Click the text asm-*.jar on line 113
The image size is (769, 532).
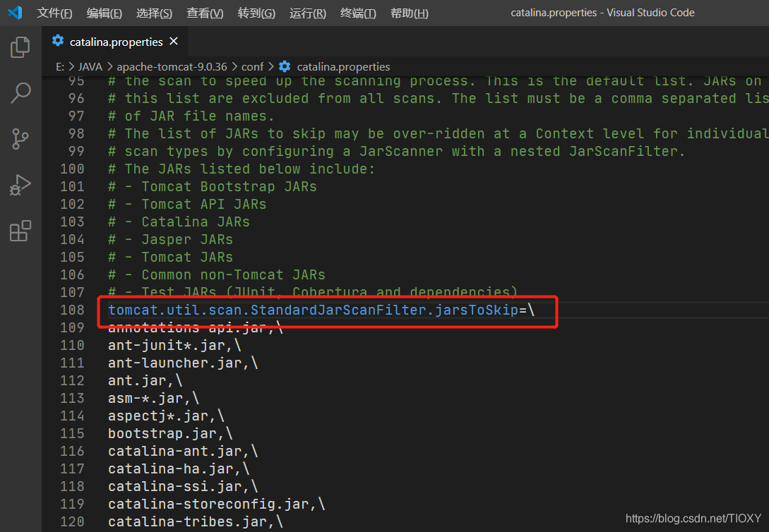145,398
